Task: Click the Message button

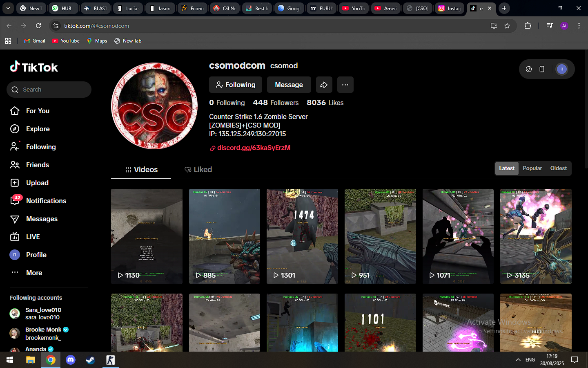Action: pos(289,85)
